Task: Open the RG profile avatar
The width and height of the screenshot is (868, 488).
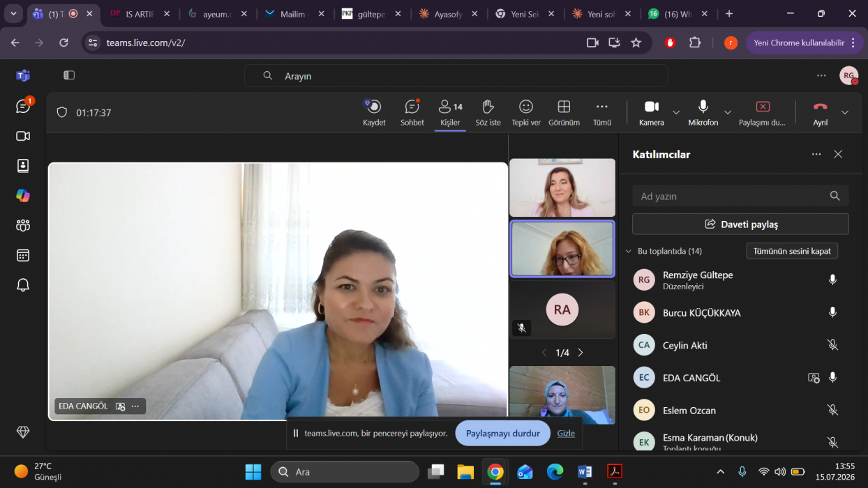Action: click(848, 75)
